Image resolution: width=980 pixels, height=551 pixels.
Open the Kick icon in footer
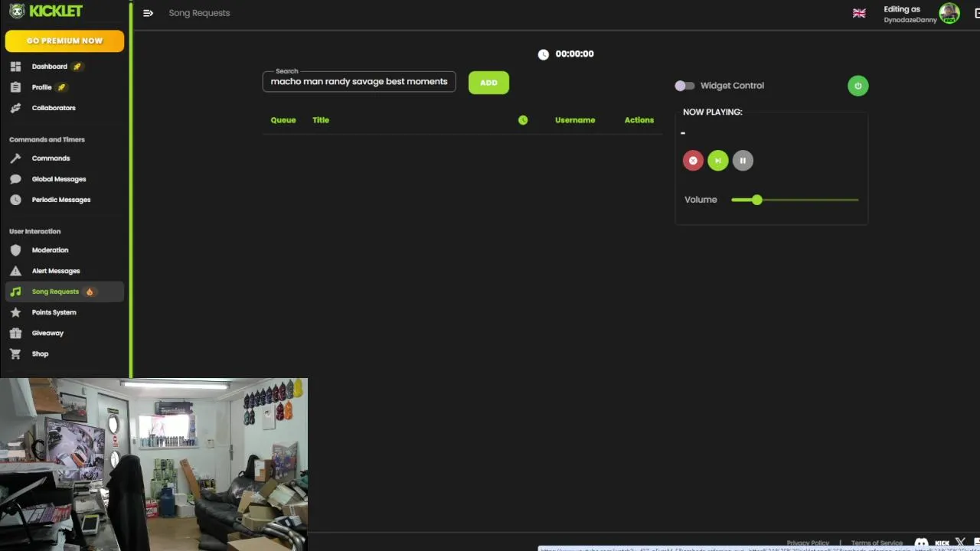click(x=942, y=543)
